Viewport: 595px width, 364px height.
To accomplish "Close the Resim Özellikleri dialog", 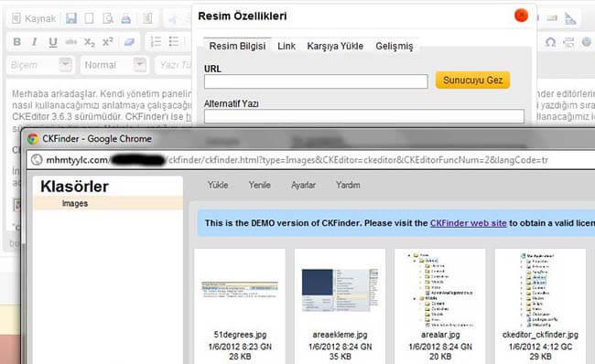I will pyautogui.click(x=522, y=16).
